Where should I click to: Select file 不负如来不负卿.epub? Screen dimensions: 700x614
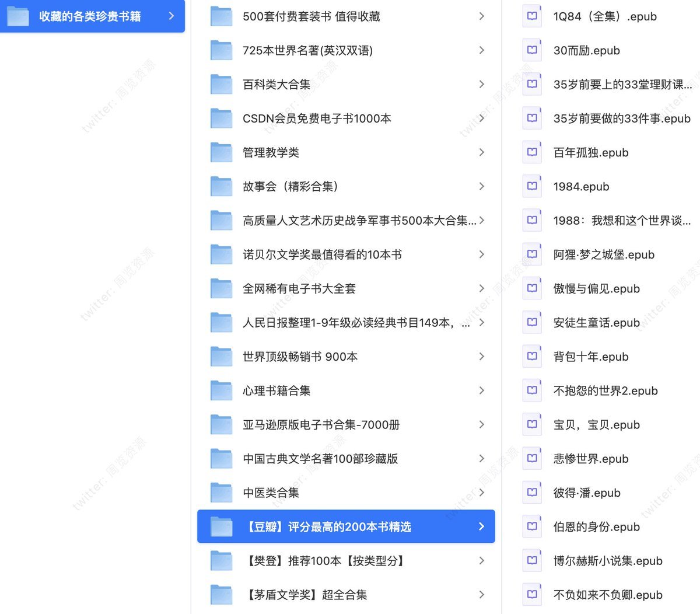(607, 595)
